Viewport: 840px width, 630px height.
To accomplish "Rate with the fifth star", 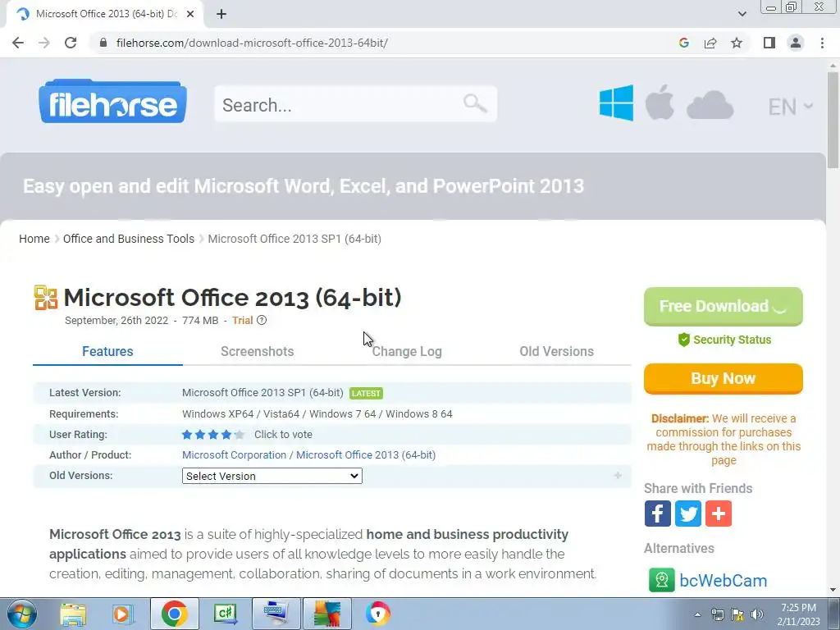I will [240, 435].
